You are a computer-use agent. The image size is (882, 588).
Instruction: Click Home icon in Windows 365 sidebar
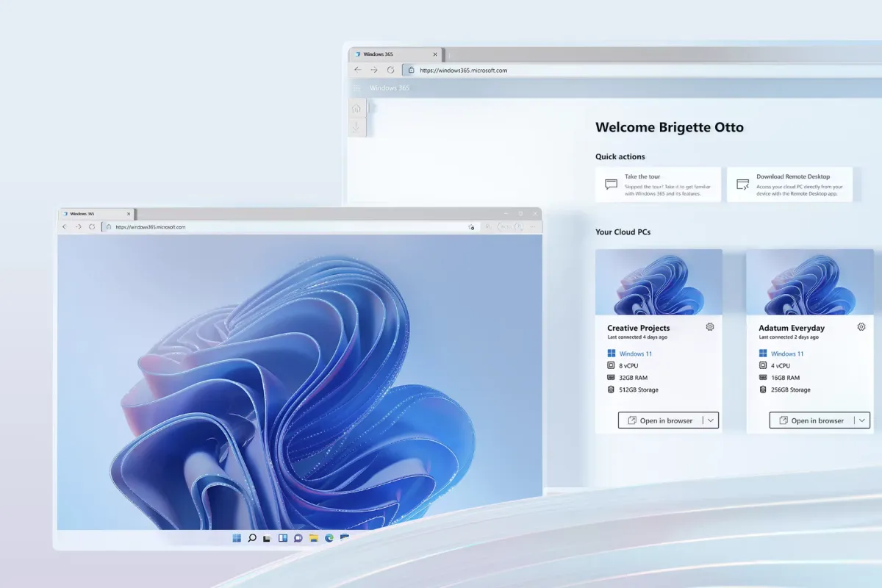point(356,109)
